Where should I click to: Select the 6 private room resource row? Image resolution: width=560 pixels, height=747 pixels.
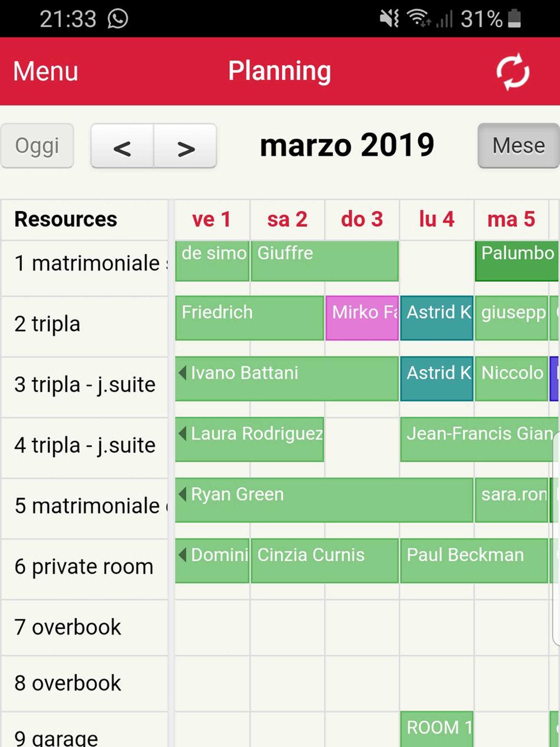[x=84, y=567]
